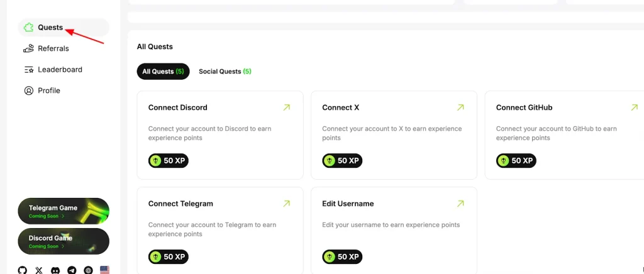This screenshot has width=644, height=274.
Task: Click the Connect Telegram arrow icon
Action: (x=287, y=204)
